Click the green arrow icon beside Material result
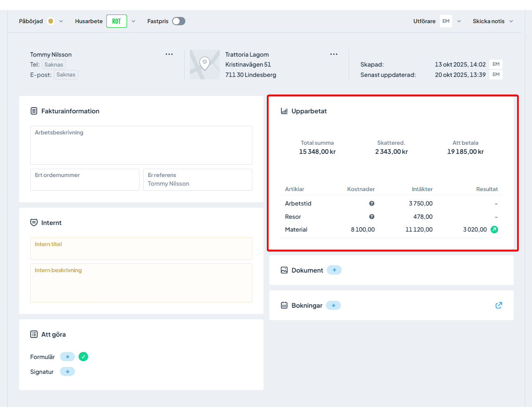 [494, 230]
